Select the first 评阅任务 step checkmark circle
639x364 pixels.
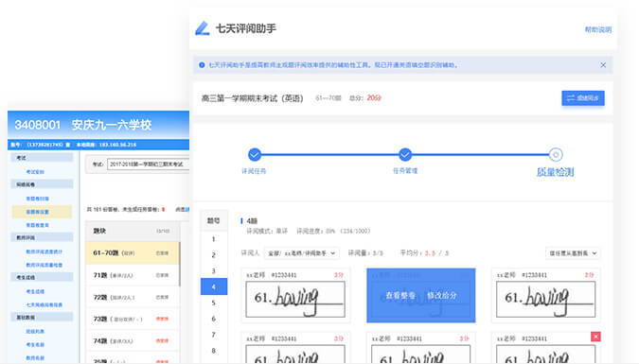[x=255, y=155]
